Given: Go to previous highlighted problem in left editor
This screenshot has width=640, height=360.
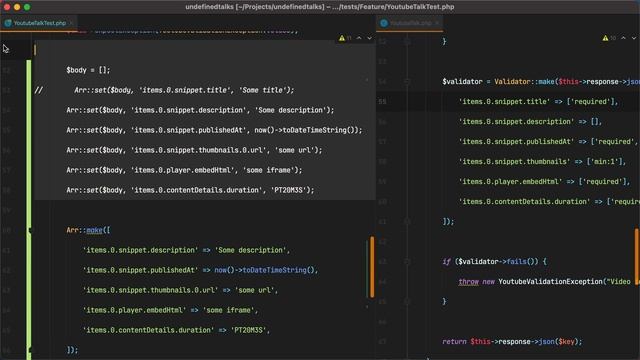Looking at the screenshot, I should coord(359,38).
